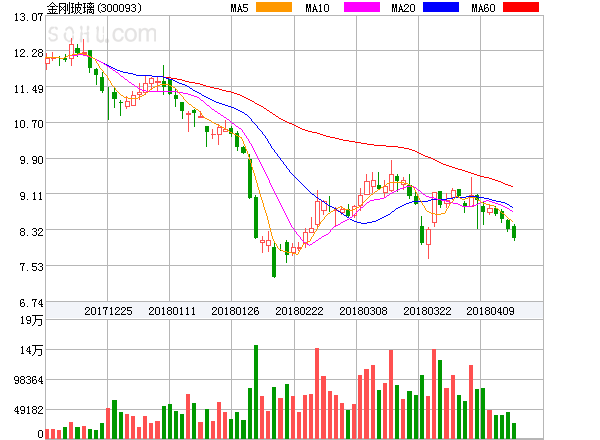Click the 13.07 price axis label

(29, 17)
